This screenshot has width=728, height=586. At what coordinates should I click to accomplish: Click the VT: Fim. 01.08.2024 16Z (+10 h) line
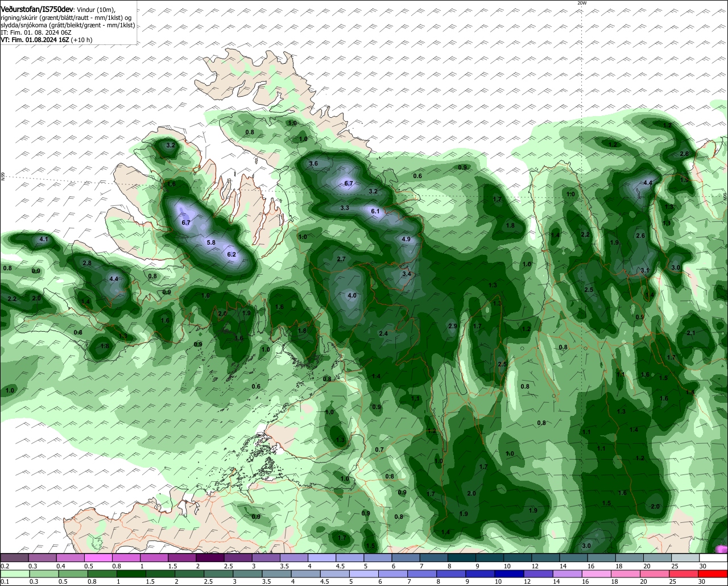pyautogui.click(x=47, y=40)
